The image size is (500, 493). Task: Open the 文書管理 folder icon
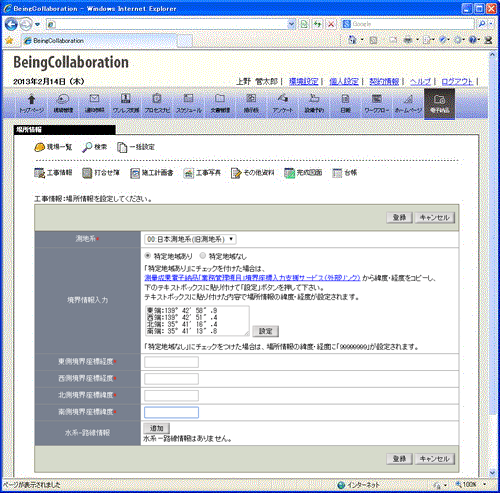[x=220, y=104]
